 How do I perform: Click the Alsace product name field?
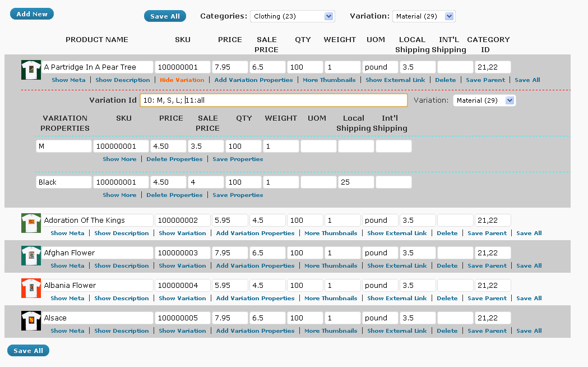tap(98, 318)
